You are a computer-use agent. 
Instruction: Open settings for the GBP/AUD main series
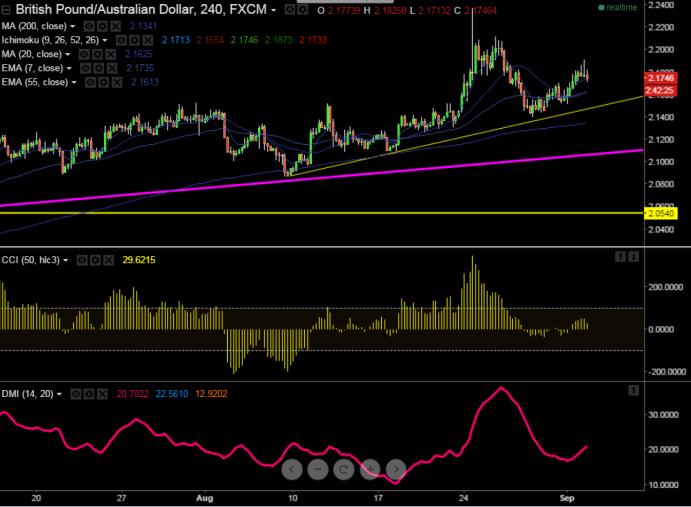[x=302, y=9]
